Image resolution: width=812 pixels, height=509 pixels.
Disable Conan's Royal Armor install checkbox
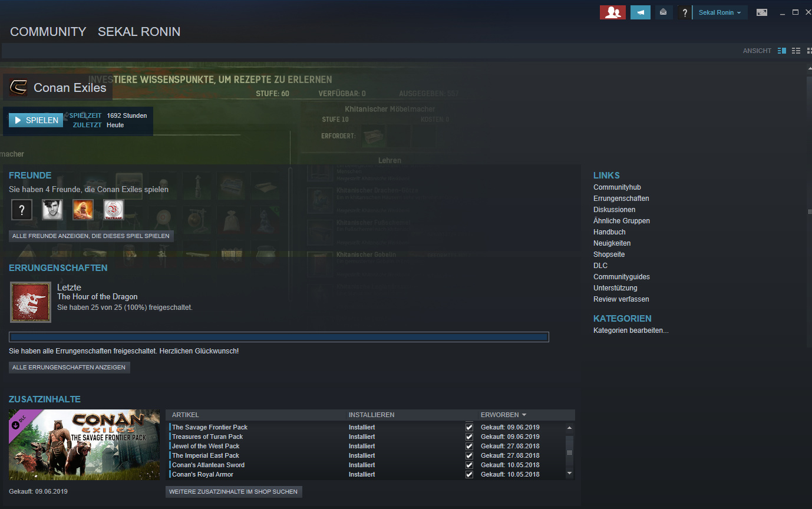(x=469, y=474)
